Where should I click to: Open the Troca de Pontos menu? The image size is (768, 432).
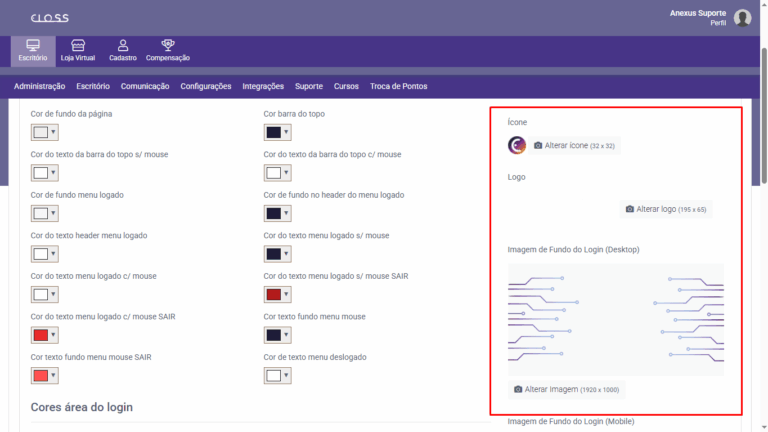(398, 87)
